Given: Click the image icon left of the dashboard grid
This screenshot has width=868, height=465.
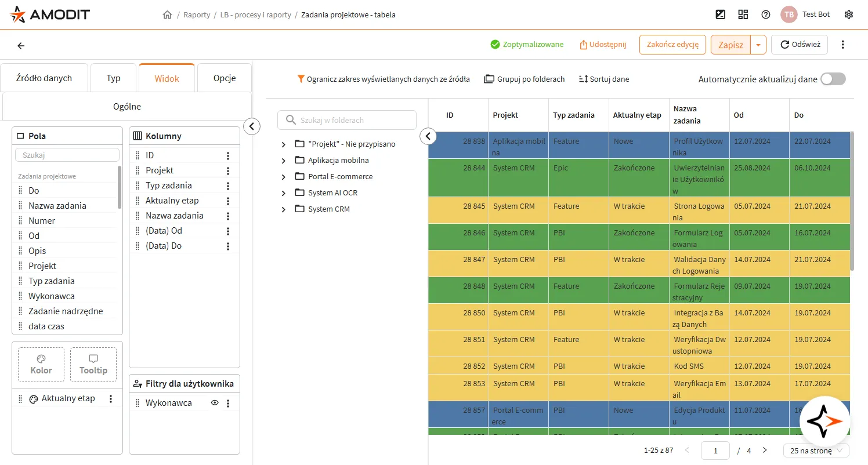Looking at the screenshot, I should (x=721, y=14).
